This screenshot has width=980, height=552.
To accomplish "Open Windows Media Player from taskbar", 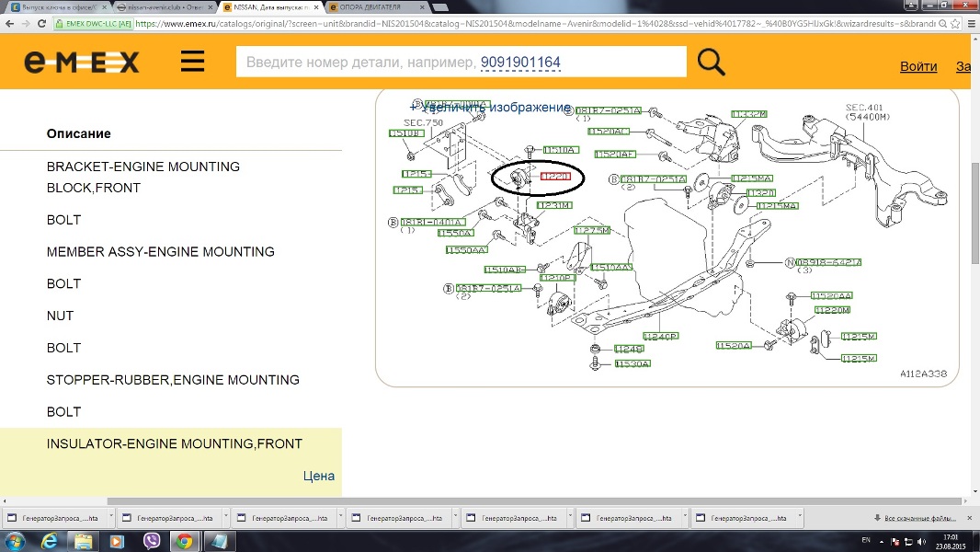I will 117,541.
